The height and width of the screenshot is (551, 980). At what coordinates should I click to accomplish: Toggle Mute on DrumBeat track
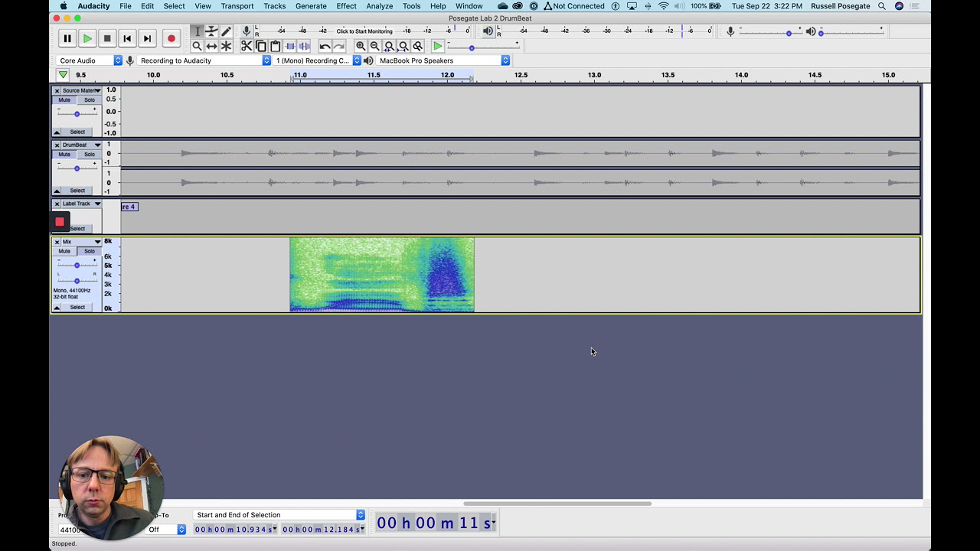64,155
